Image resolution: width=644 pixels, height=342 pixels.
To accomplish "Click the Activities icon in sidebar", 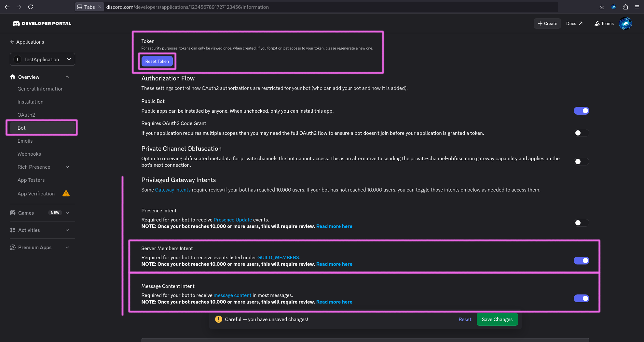I will (13, 230).
